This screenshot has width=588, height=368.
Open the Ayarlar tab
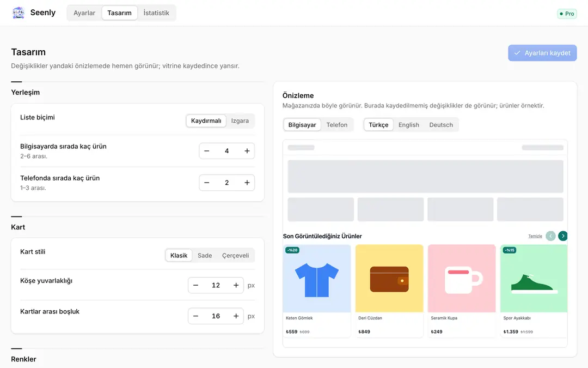click(84, 13)
